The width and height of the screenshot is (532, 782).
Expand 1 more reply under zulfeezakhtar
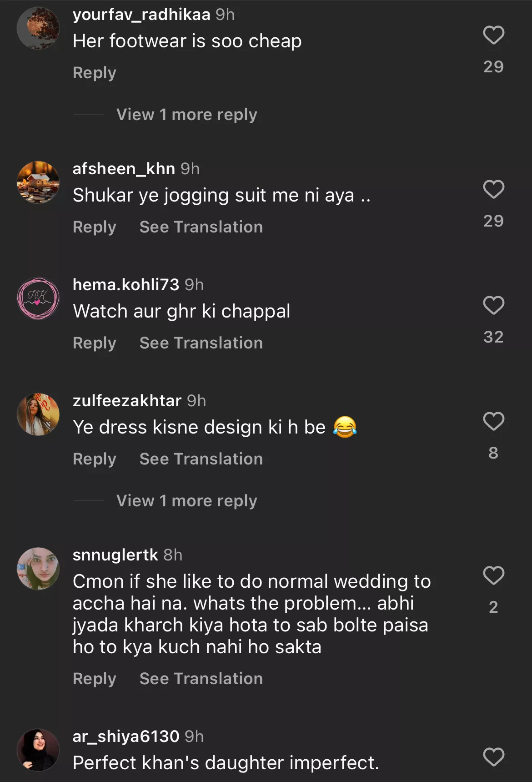coord(186,501)
